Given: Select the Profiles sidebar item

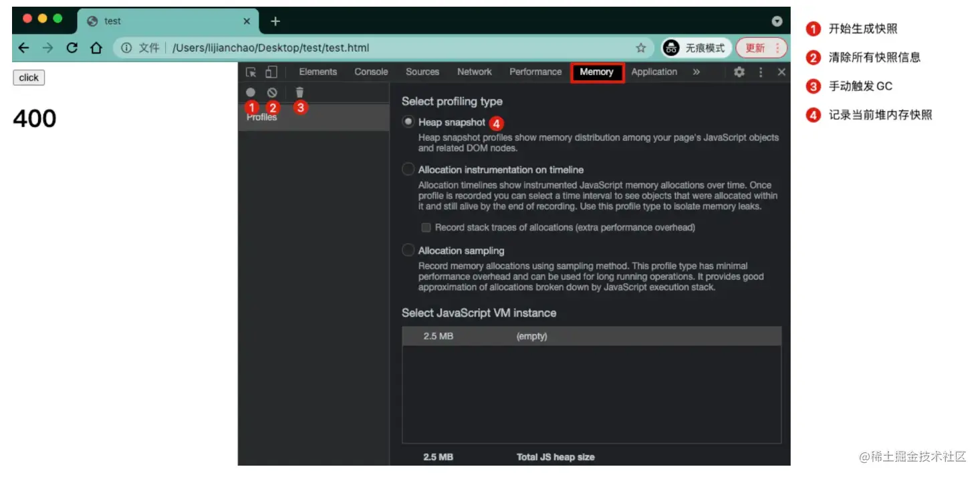Looking at the screenshot, I should 314,118.
